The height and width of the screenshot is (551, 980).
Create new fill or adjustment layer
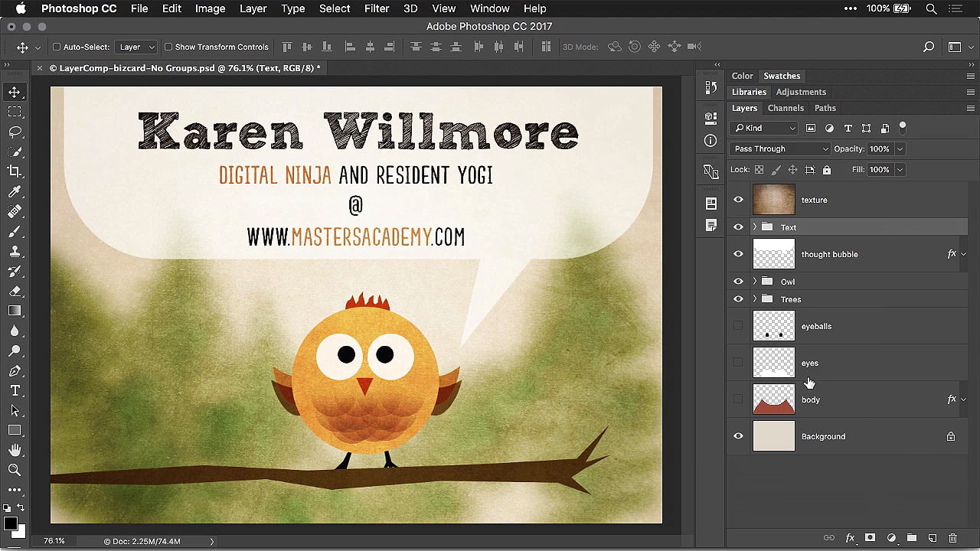891,538
